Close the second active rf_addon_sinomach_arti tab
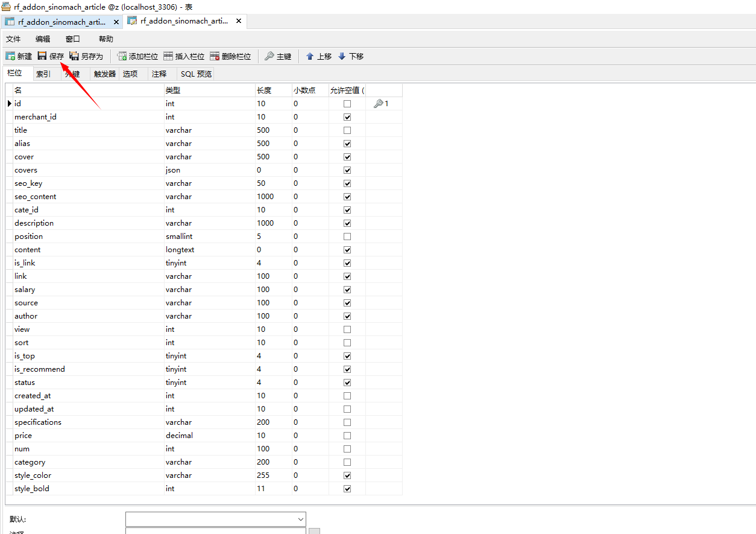Screen dimensions: 756x534 pos(239,21)
